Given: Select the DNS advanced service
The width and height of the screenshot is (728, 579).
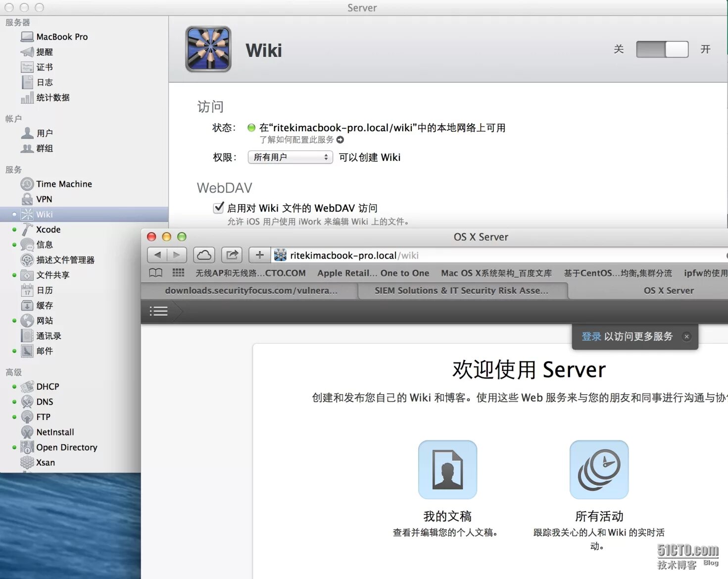Looking at the screenshot, I should coord(37,402).
